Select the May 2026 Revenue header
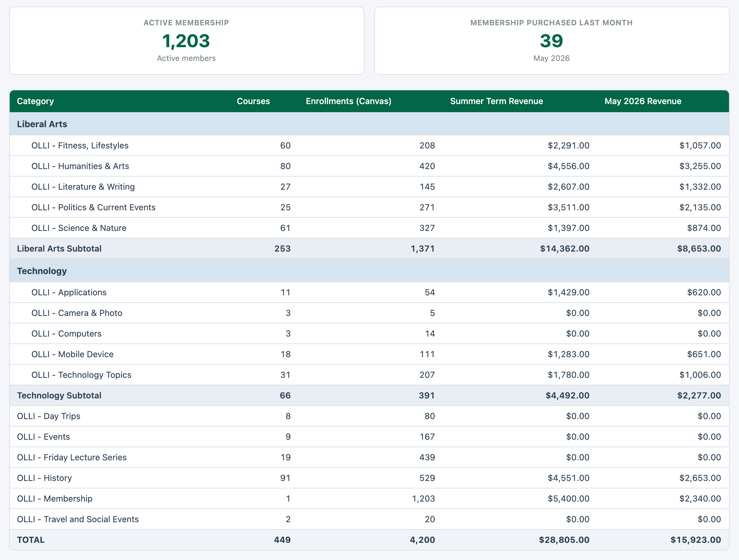Image resolution: width=739 pixels, height=560 pixels. coord(643,101)
